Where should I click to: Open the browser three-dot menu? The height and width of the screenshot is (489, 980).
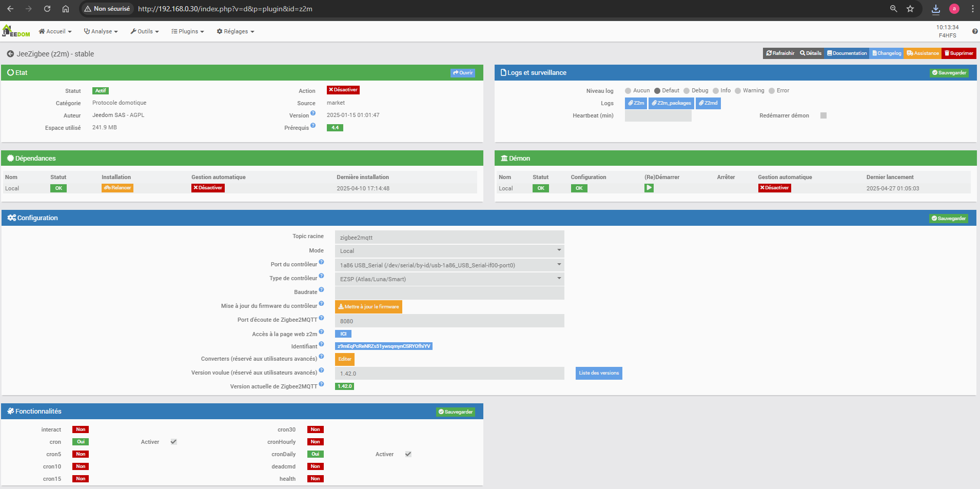pos(972,9)
